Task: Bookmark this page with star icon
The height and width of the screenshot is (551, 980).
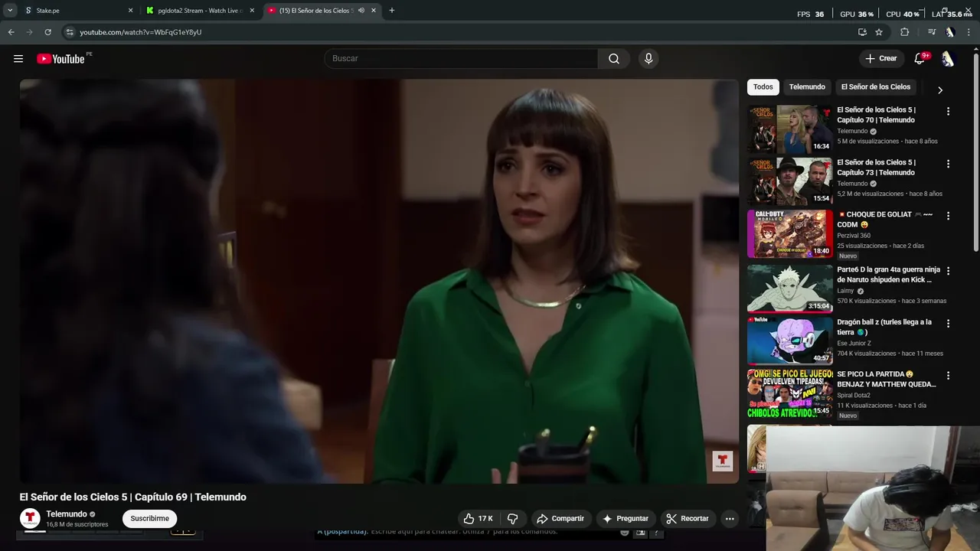Action: pyautogui.click(x=879, y=32)
